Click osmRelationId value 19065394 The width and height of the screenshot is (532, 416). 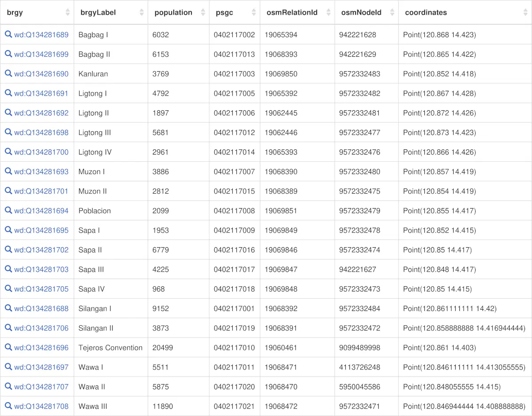point(281,35)
